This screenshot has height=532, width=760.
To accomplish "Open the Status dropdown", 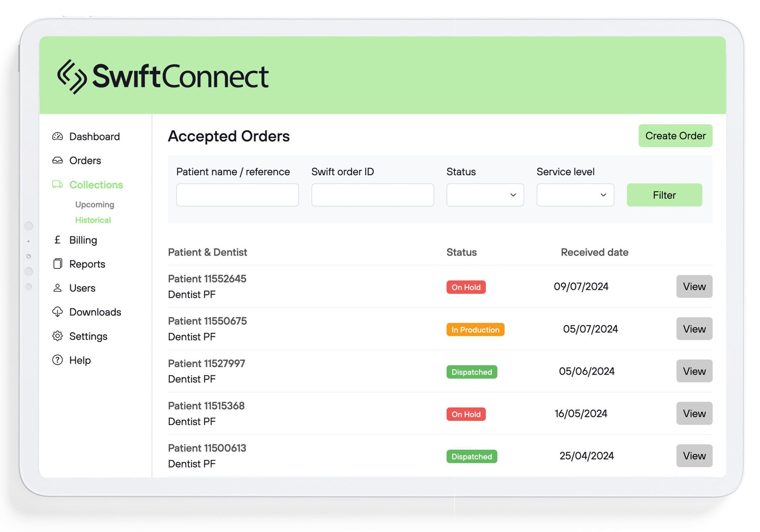I will click(x=485, y=195).
